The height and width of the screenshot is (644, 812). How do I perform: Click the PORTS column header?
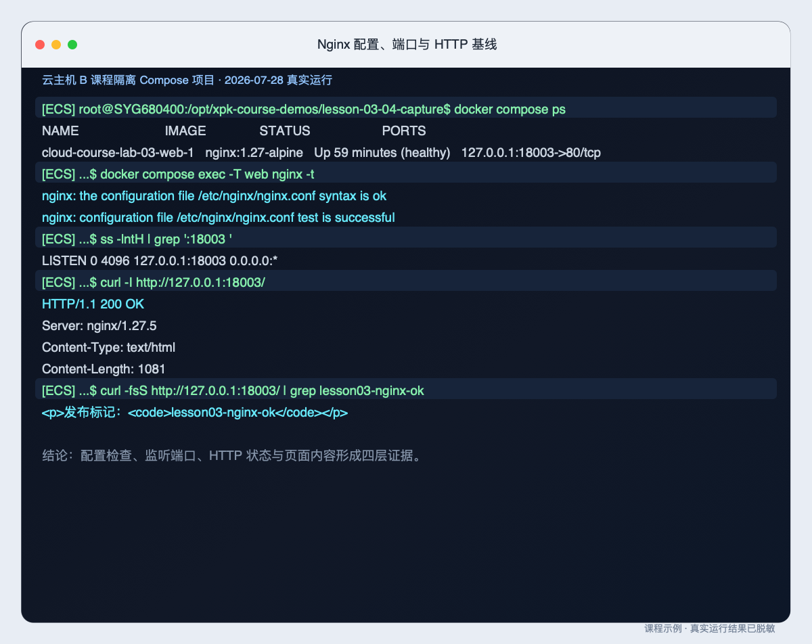pos(404,131)
